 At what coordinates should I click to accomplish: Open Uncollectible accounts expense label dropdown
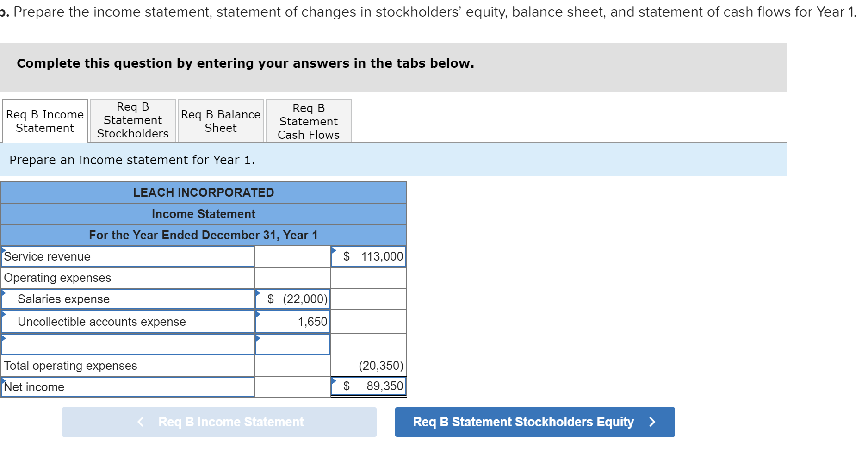128,322
